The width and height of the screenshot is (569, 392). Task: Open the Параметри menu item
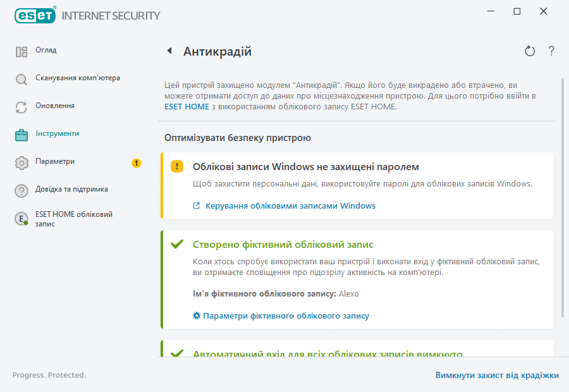(55, 162)
